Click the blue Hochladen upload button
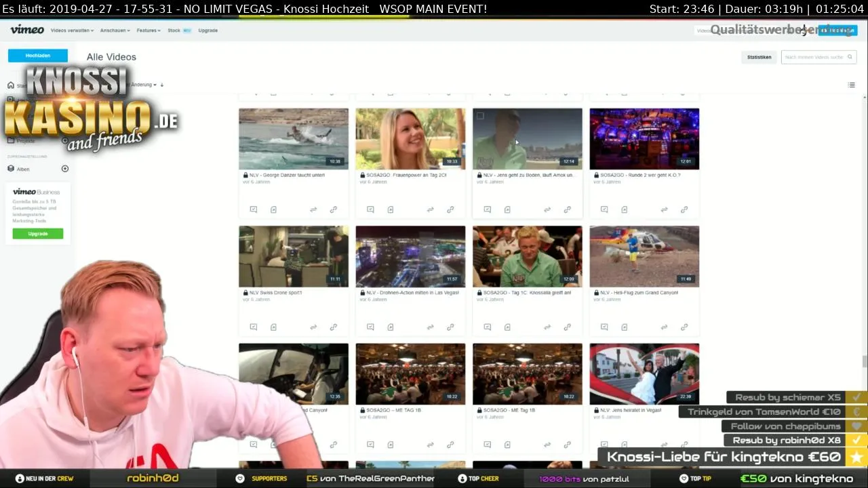Screen dimensions: 868x488 point(38,56)
